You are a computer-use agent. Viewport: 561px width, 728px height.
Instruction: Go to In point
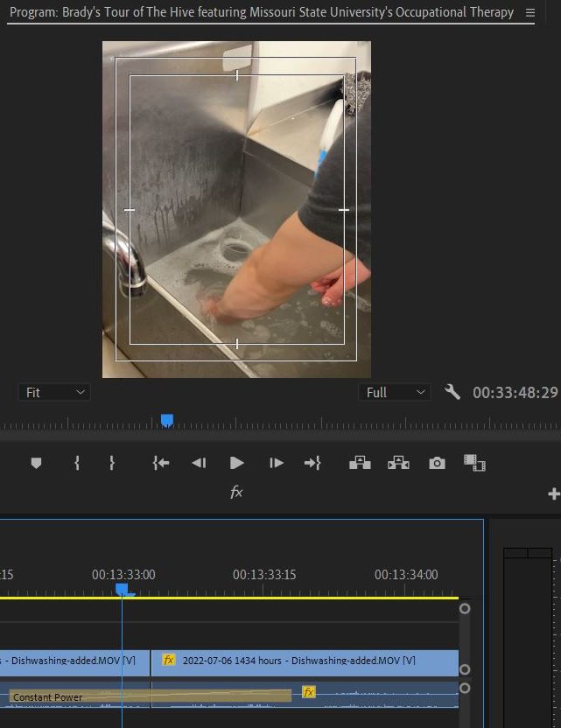coord(161,463)
